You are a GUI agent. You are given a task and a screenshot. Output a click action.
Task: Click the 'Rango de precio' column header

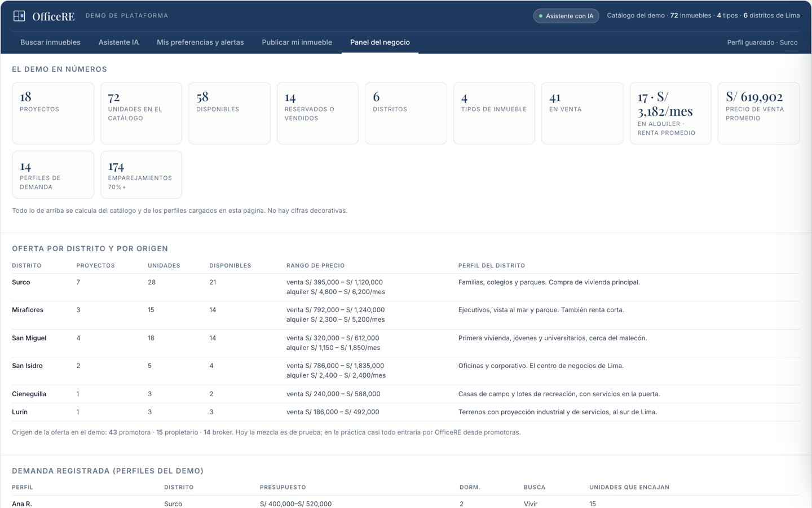point(315,266)
